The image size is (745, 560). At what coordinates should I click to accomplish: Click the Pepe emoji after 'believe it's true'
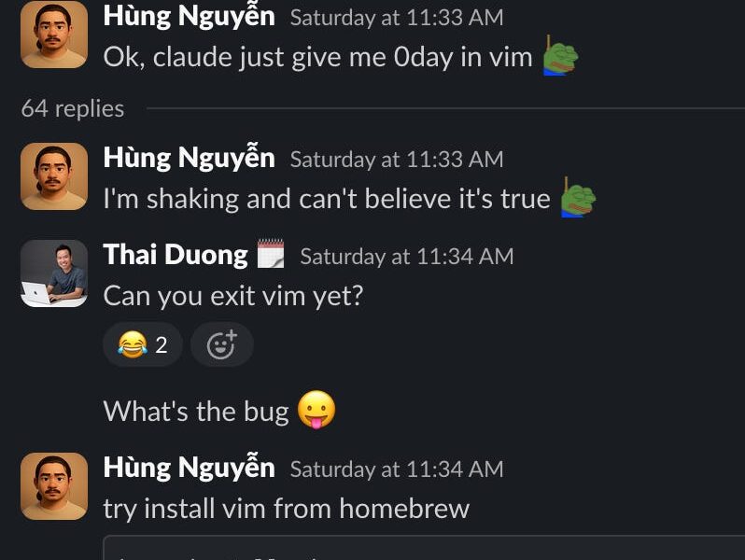coord(578,198)
